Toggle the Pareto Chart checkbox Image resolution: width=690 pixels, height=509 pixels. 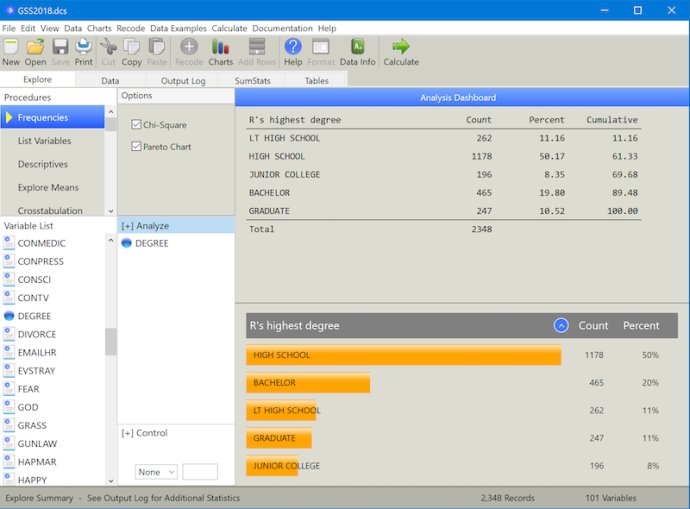point(136,146)
